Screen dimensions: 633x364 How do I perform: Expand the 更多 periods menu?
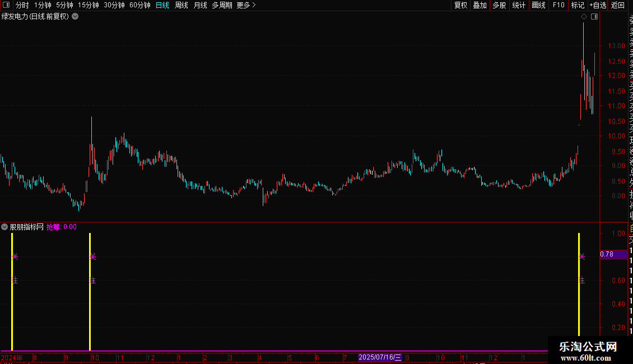[246, 5]
